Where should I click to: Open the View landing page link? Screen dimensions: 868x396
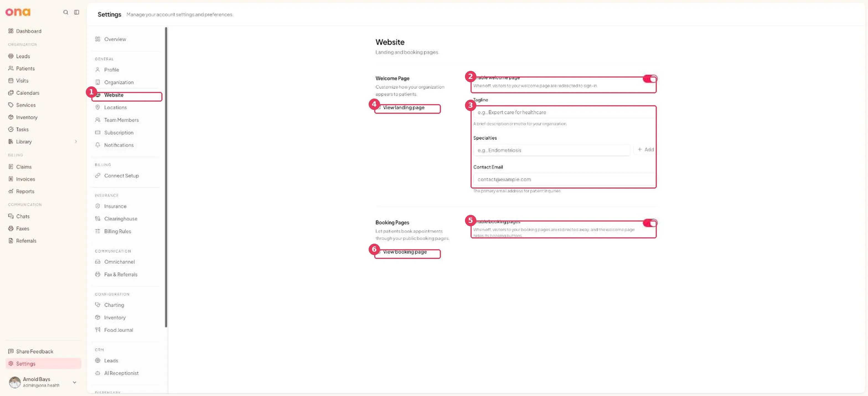pos(401,107)
